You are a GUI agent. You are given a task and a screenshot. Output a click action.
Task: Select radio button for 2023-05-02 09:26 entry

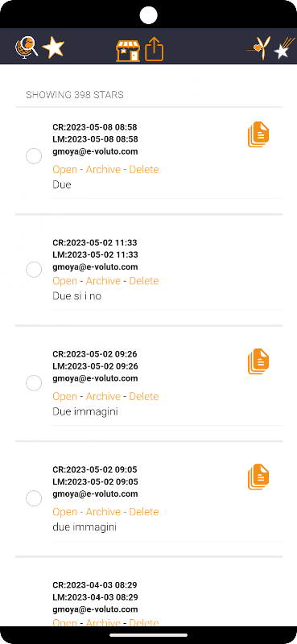(x=34, y=383)
